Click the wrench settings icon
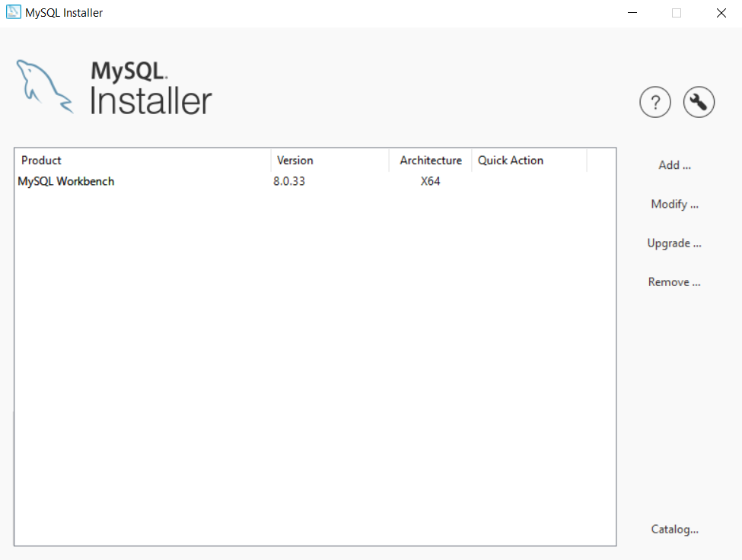The image size is (742, 560). coord(699,102)
